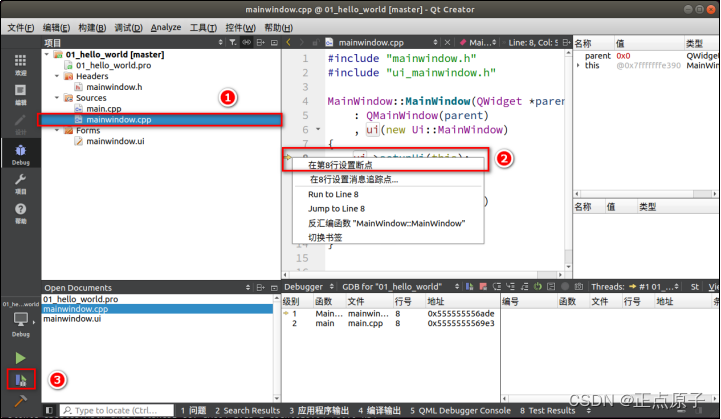Choose 在第8行设置断点 from context menu
721x419 pixels.
[x=388, y=165]
